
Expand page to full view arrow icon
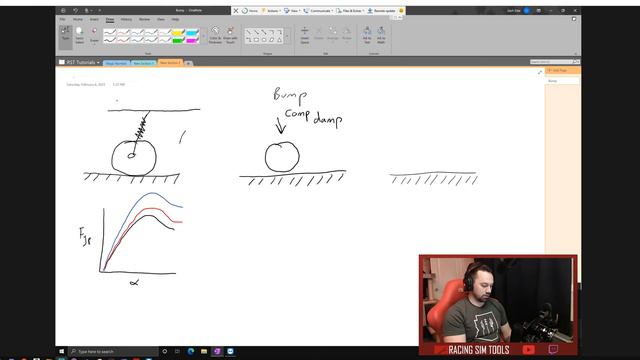click(540, 72)
